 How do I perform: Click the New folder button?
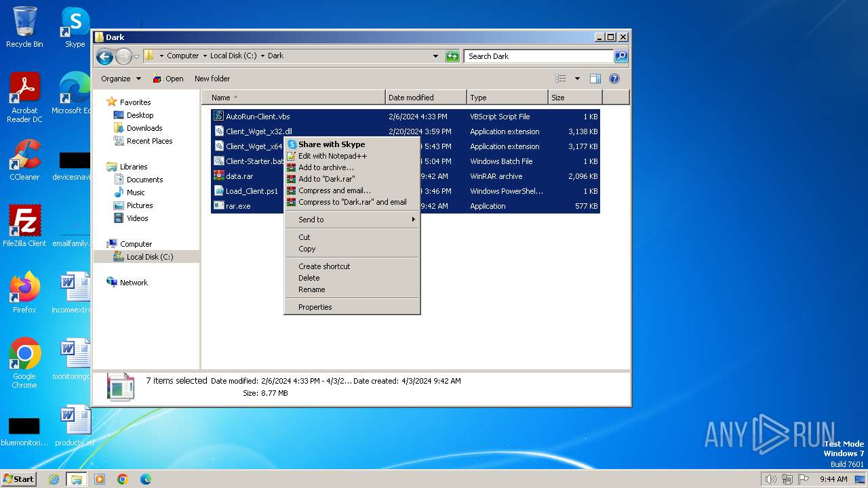(212, 79)
